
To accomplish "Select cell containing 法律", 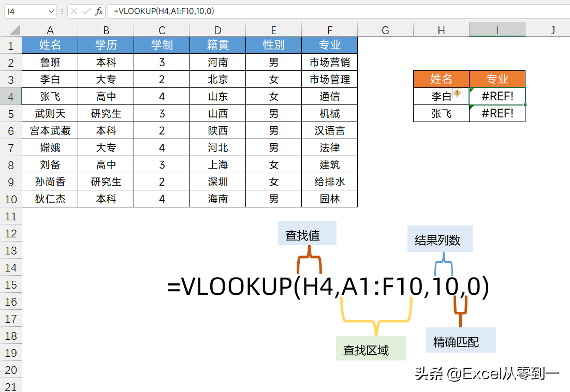I will tap(330, 147).
